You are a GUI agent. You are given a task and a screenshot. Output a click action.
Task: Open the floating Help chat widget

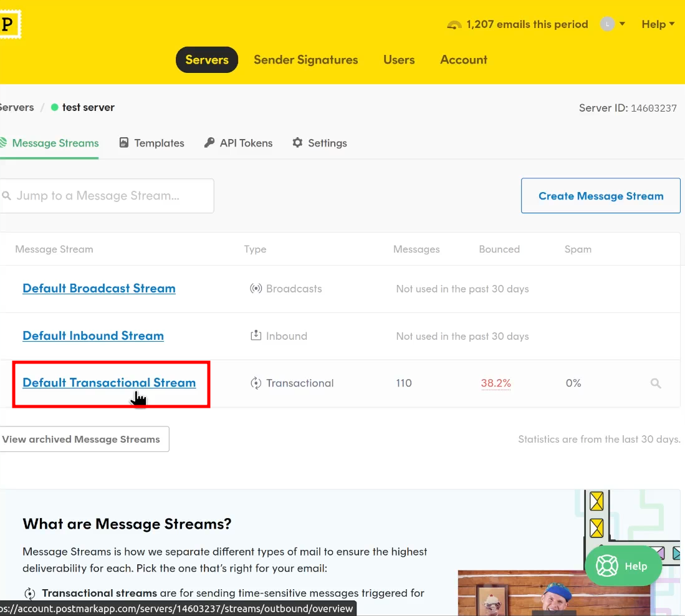tap(623, 566)
